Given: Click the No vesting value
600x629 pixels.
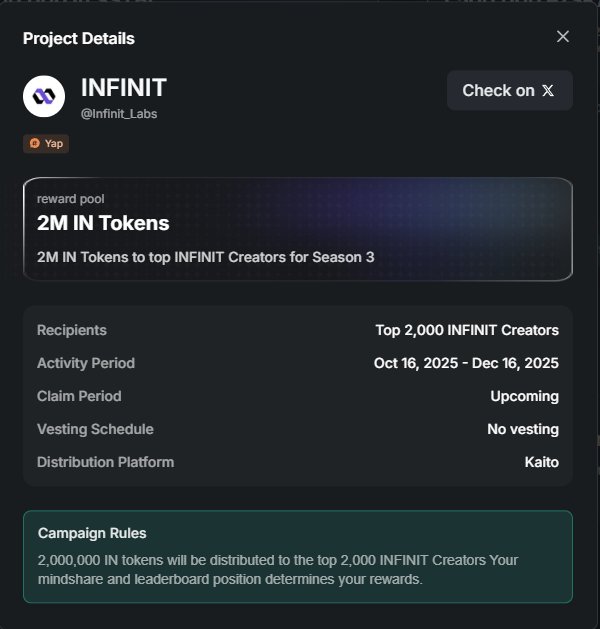Looking at the screenshot, I should coord(523,429).
